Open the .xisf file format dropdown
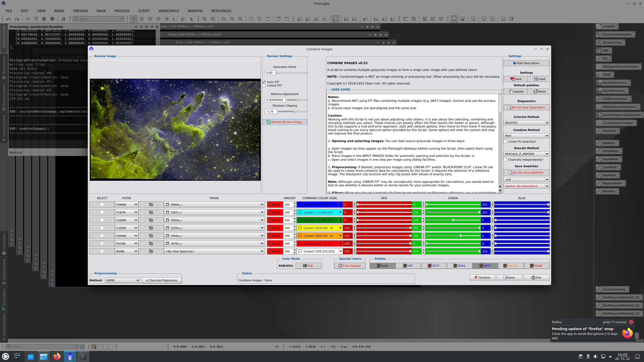644x362 pixels. click(527, 179)
